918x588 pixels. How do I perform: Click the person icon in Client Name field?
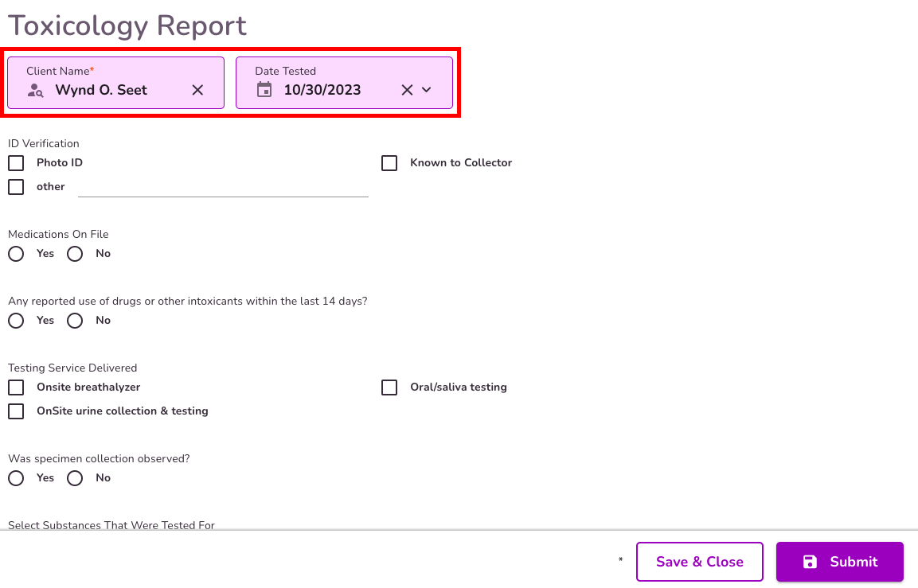(x=34, y=90)
